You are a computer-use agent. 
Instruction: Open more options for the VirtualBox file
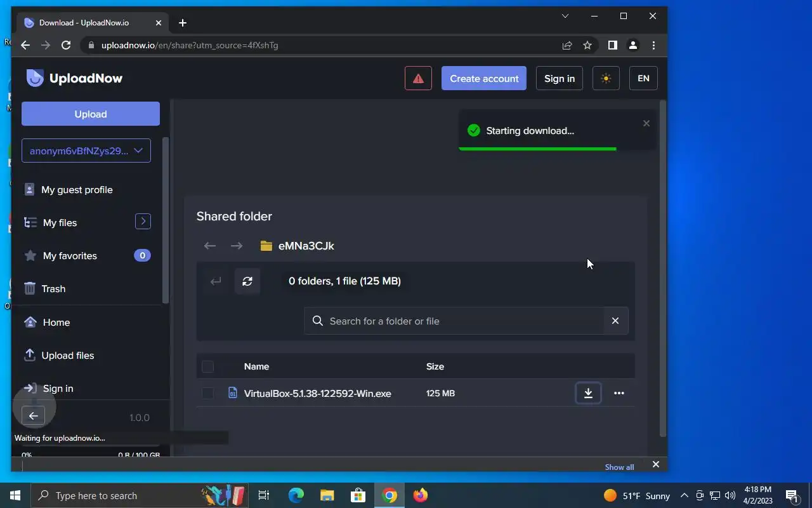[x=619, y=393]
